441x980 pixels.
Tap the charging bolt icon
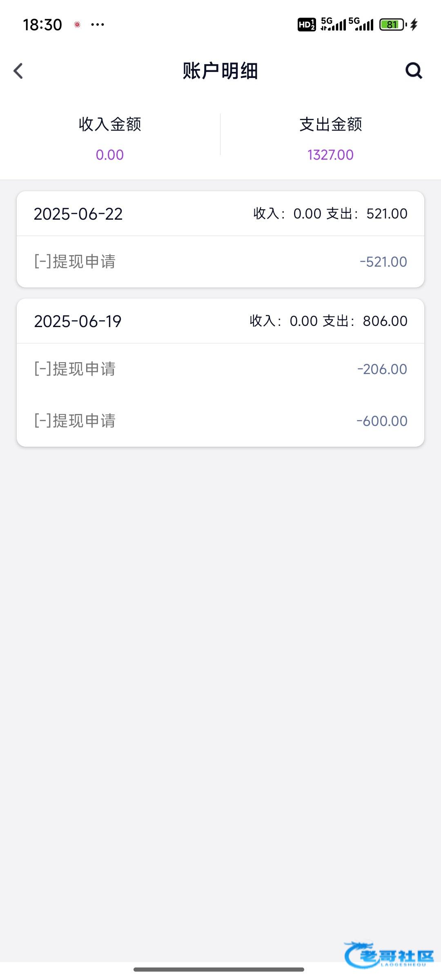tap(414, 25)
